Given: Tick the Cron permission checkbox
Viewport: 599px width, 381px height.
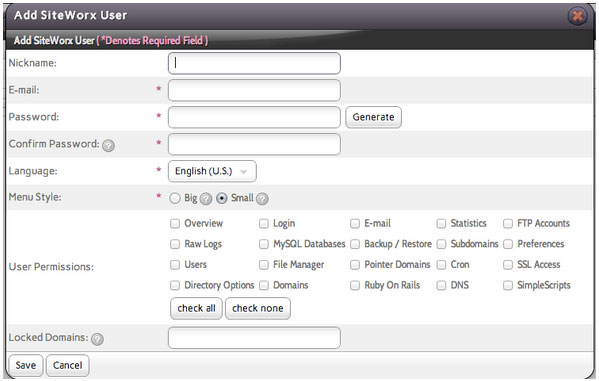Looking at the screenshot, I should [441, 265].
